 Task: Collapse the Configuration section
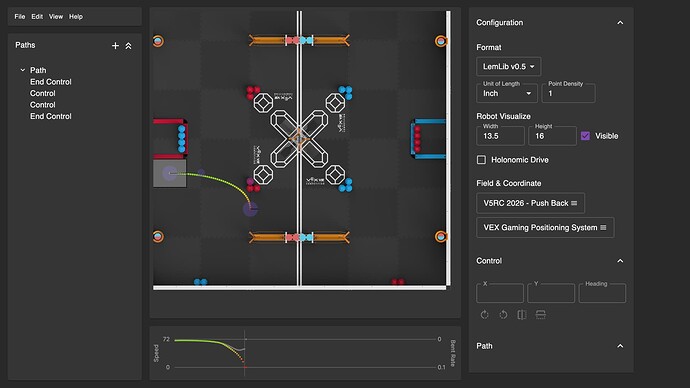pyautogui.click(x=620, y=22)
